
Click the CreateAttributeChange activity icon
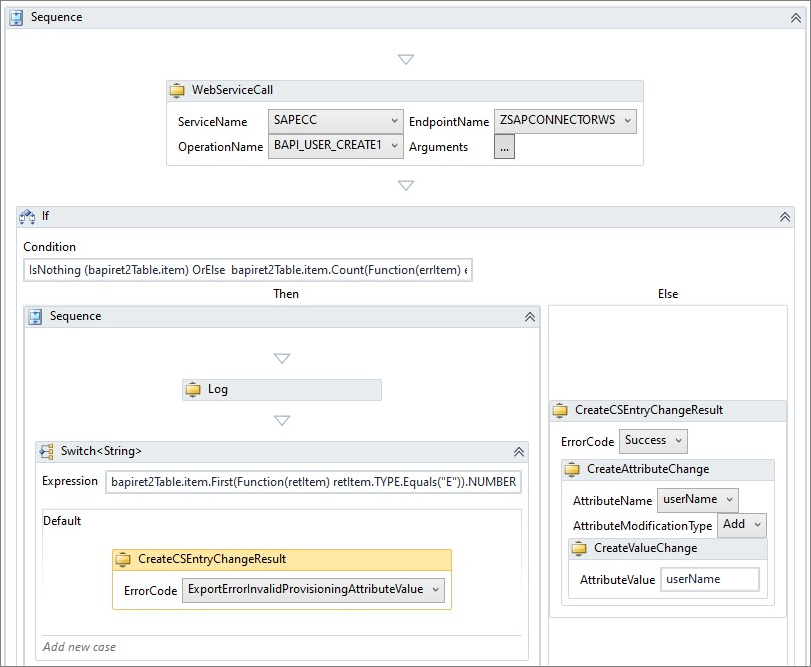pos(572,470)
